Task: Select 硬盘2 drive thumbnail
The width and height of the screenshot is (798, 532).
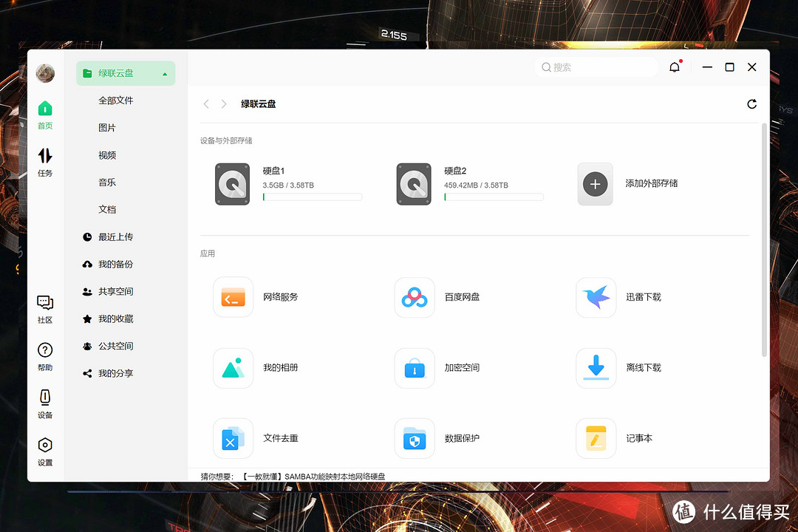Action: pyautogui.click(x=414, y=184)
